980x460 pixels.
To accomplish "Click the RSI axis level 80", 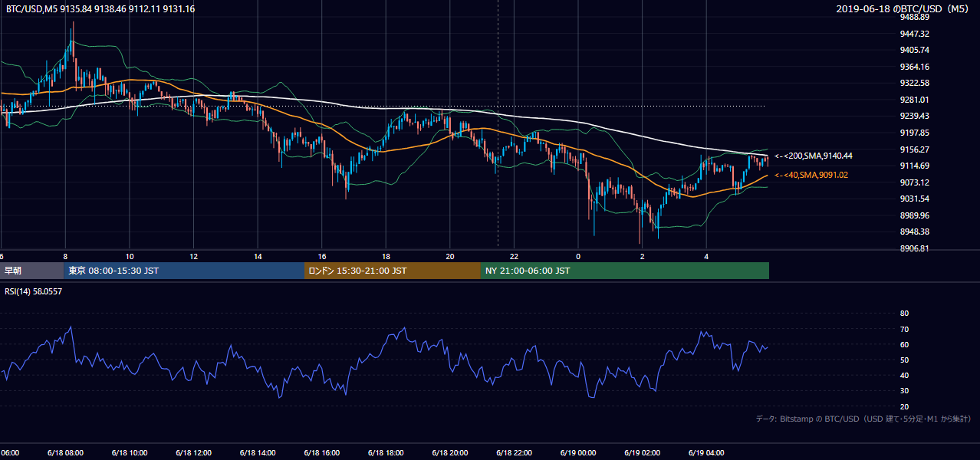I will (904, 314).
